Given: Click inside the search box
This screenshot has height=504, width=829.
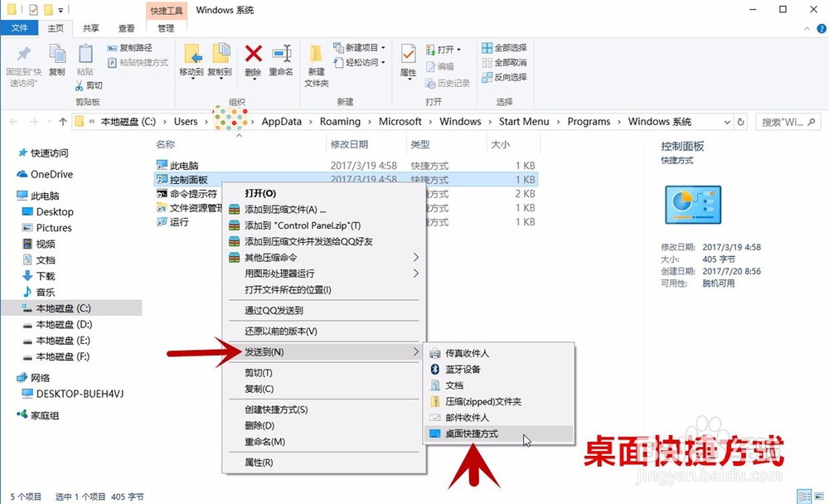Looking at the screenshot, I should click(783, 121).
